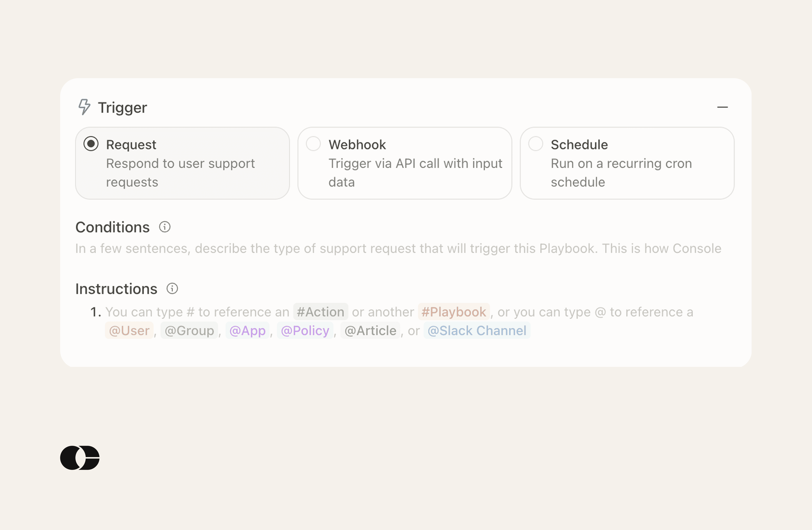Click the Conditions info icon
812x530 pixels.
(x=165, y=227)
